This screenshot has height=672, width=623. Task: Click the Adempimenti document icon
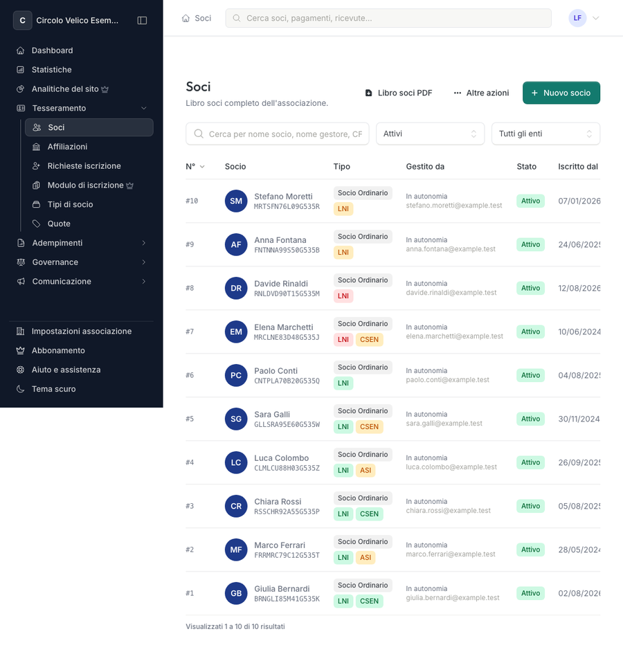(21, 243)
